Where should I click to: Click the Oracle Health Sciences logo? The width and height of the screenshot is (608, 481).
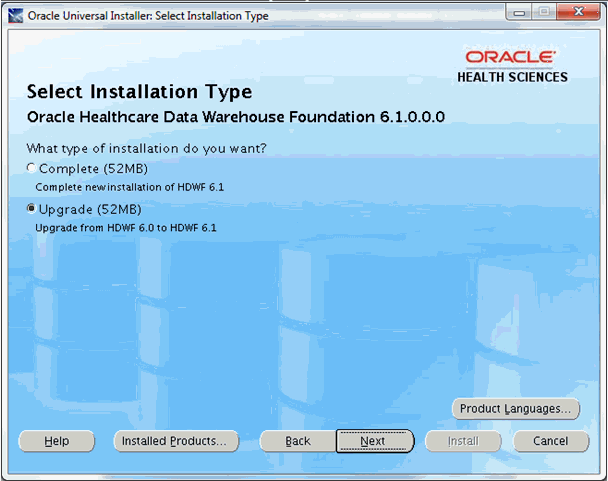pyautogui.click(x=512, y=66)
